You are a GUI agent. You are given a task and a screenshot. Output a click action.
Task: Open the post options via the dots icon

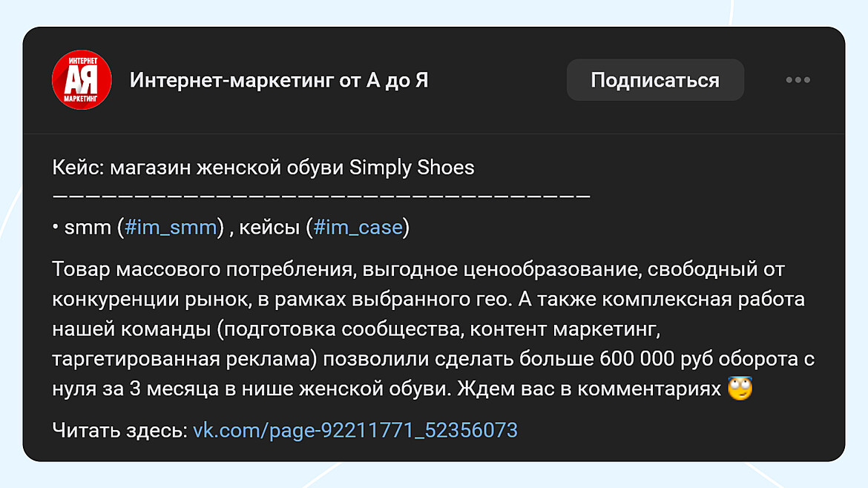(798, 79)
